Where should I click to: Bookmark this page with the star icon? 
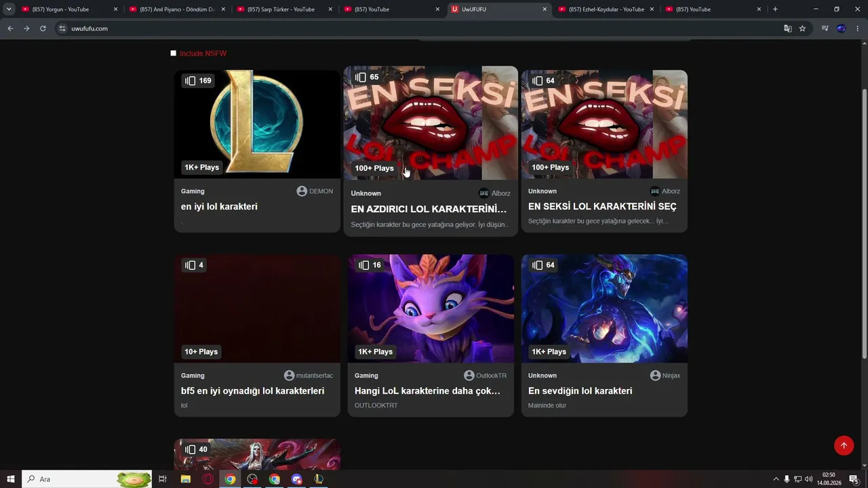[802, 28]
